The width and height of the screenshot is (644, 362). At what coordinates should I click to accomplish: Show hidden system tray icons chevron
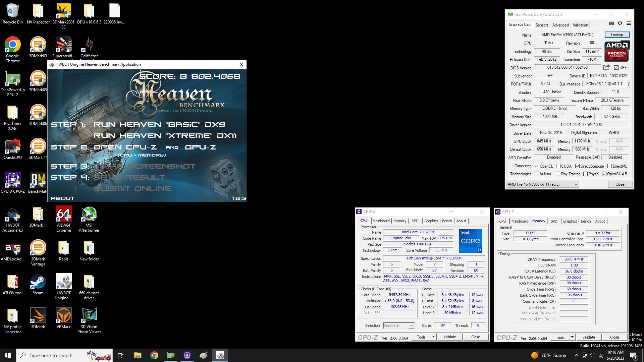pyautogui.click(x=576, y=355)
